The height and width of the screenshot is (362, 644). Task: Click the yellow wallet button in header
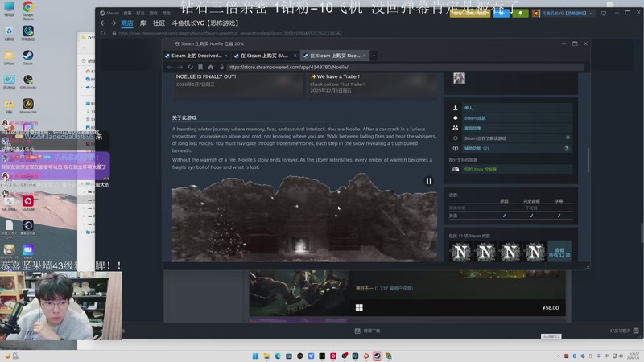[470, 13]
